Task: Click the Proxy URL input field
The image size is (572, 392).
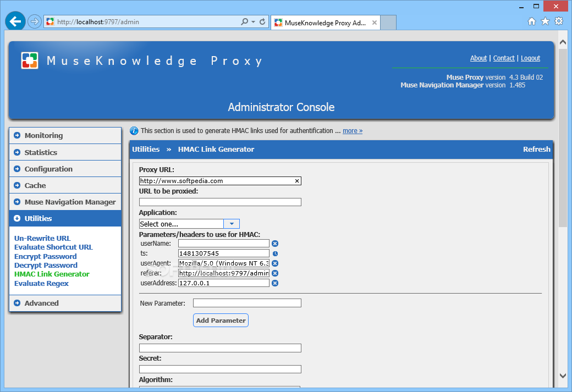Action: [220, 181]
